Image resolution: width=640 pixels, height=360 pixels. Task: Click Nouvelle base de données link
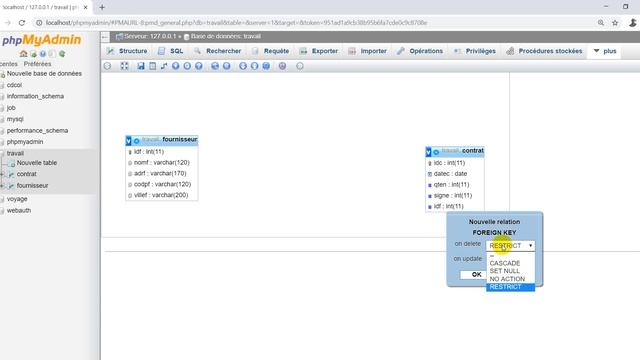point(44,73)
